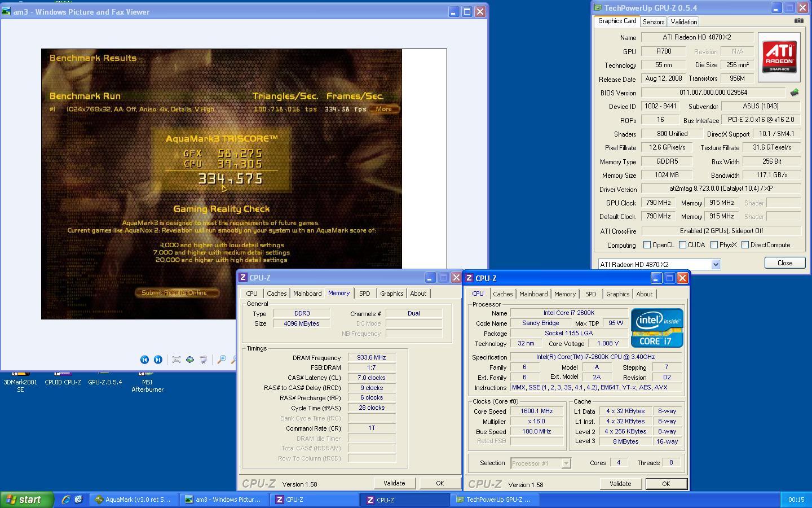The image size is (812, 508).
Task: Open SPD tab in right CPU-Z window
Action: (590, 294)
